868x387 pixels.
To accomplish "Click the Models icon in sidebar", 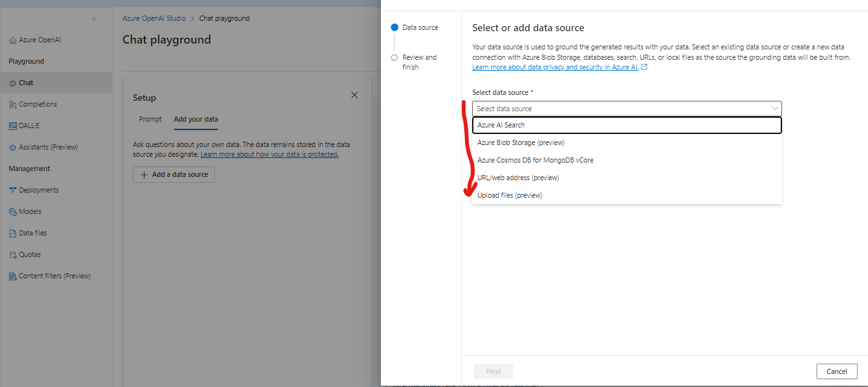I will (x=13, y=212).
